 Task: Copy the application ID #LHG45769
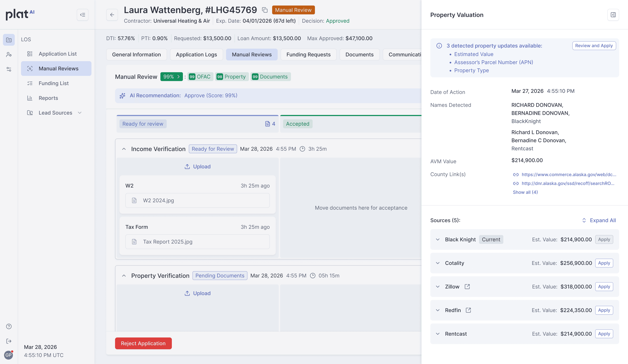[265, 10]
